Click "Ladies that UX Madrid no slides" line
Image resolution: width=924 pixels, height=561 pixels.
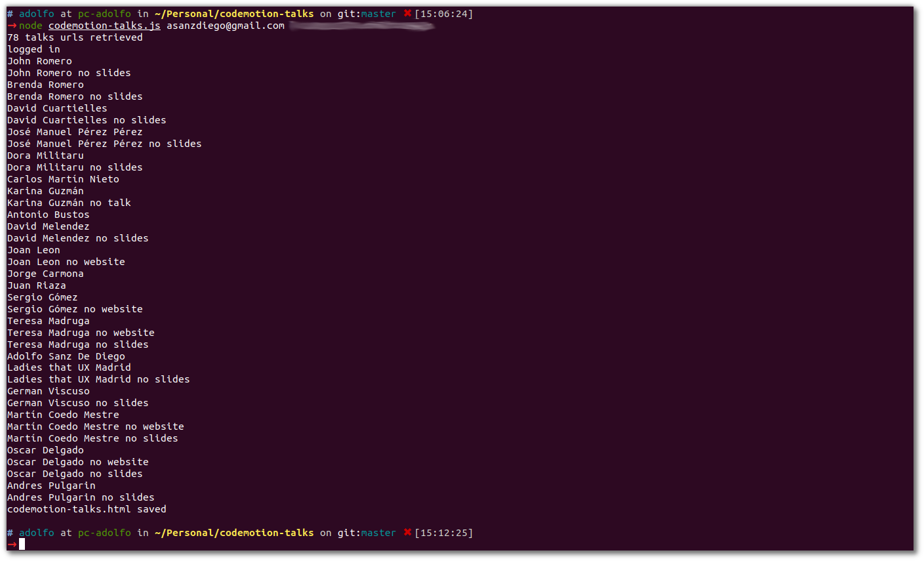tap(98, 379)
